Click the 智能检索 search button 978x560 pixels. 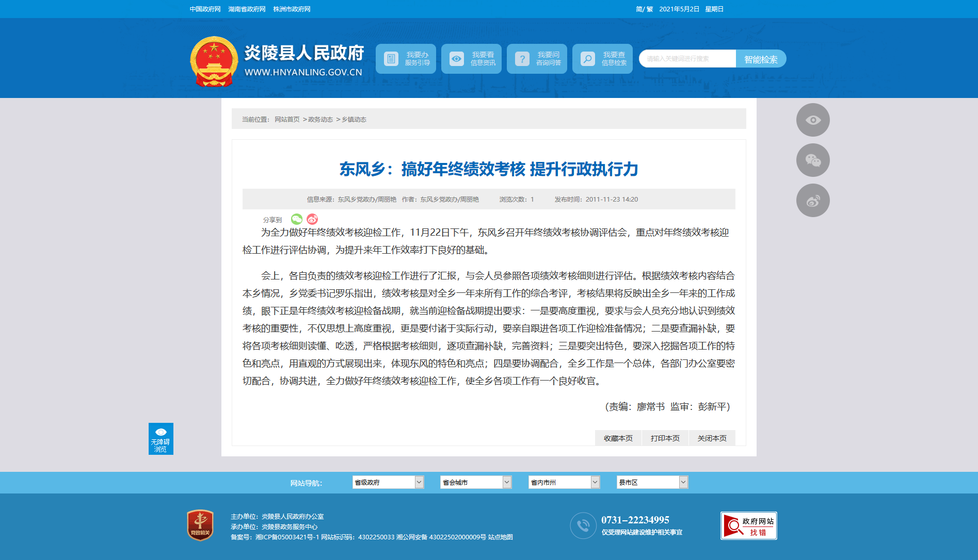[x=761, y=59]
